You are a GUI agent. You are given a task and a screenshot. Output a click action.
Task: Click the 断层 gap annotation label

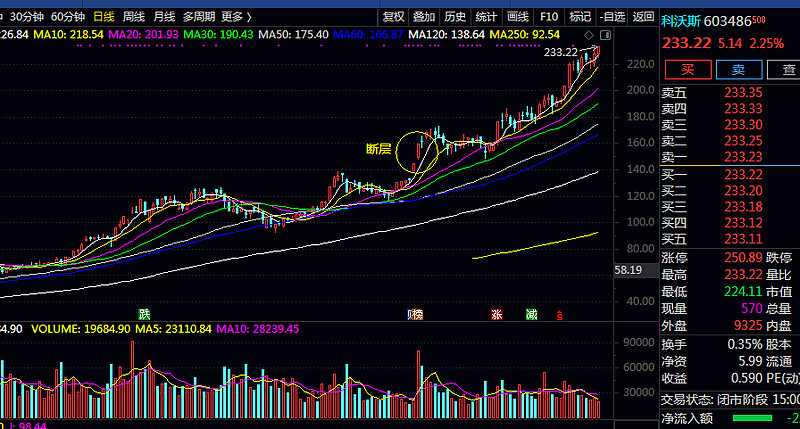(379, 149)
